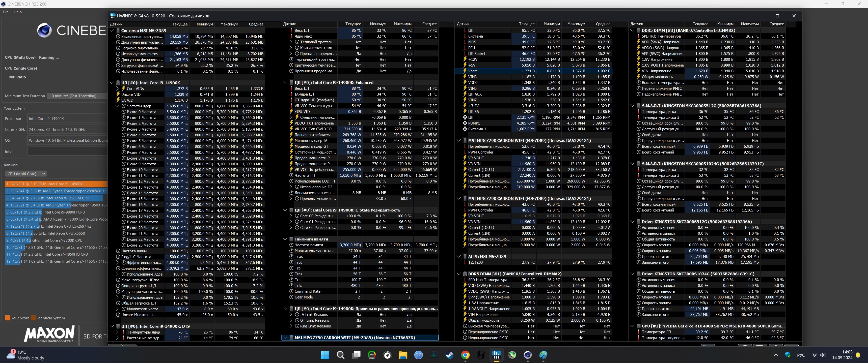The height and width of the screenshot is (363, 868).
Task: Open the Steam icon in the taskbar
Action: coord(449,355)
